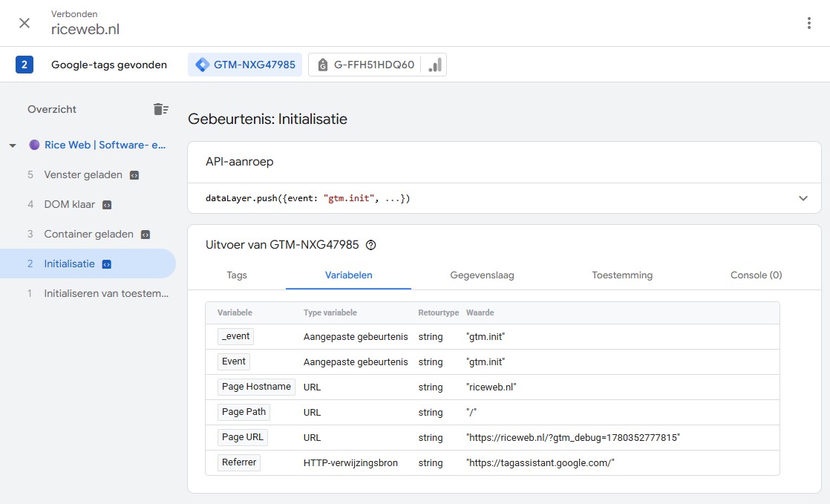The height and width of the screenshot is (504, 830).
Task: Switch to the Tags tab
Action: (x=237, y=275)
